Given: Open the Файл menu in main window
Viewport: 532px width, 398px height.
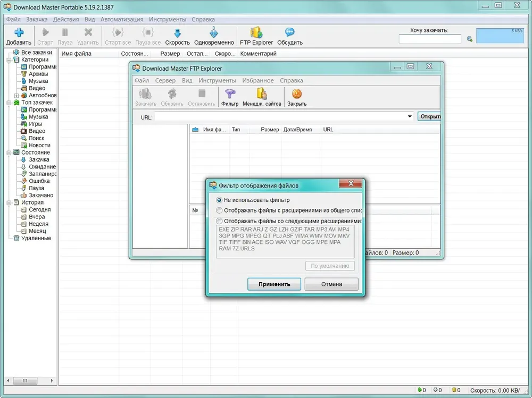Looking at the screenshot, I should (13, 19).
